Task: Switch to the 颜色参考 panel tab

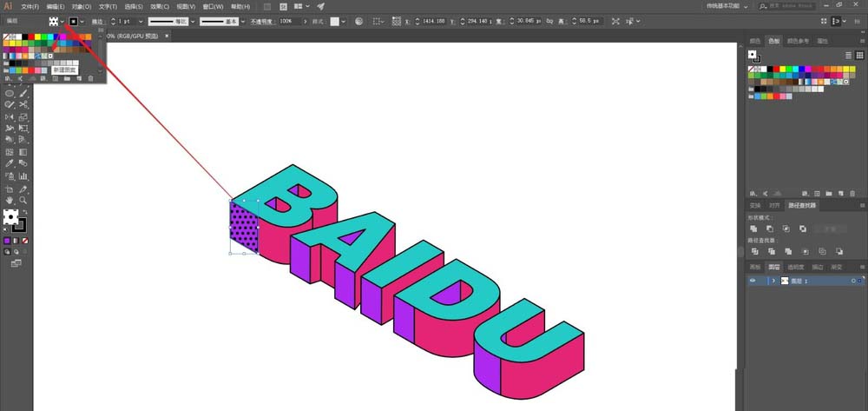Action: [798, 41]
